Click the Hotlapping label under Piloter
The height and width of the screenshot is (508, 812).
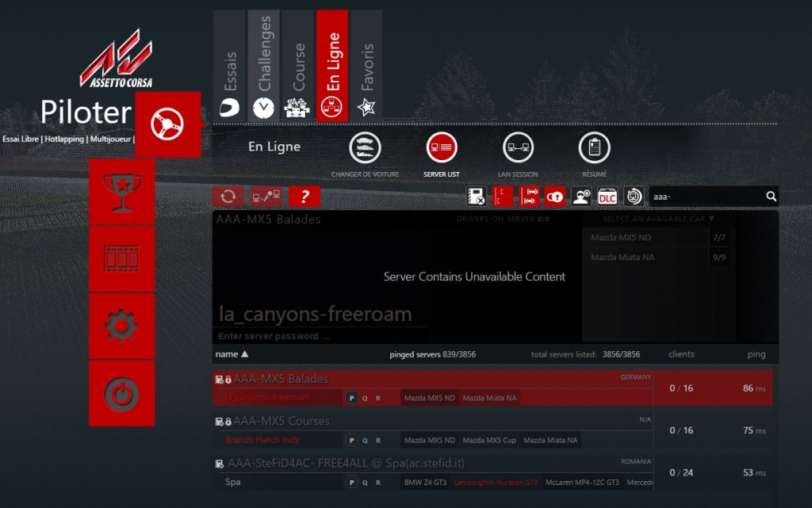[x=64, y=139]
